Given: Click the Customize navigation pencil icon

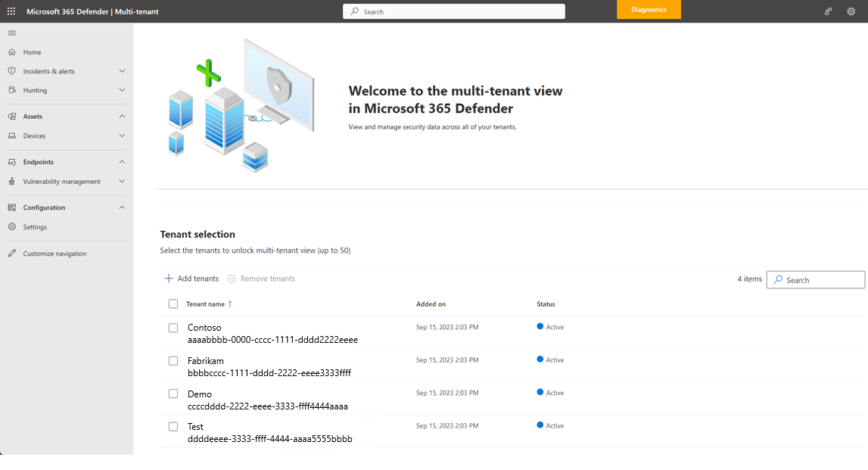Looking at the screenshot, I should point(11,254).
